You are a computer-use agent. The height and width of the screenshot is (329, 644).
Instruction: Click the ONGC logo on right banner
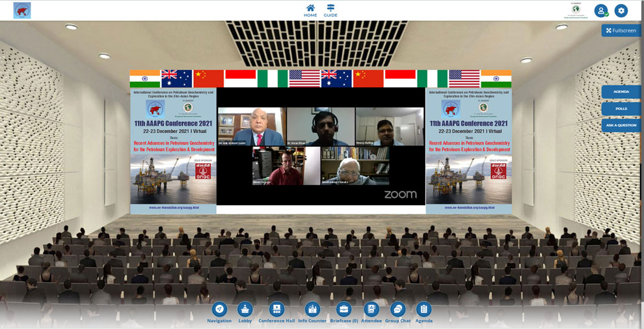[498, 171]
